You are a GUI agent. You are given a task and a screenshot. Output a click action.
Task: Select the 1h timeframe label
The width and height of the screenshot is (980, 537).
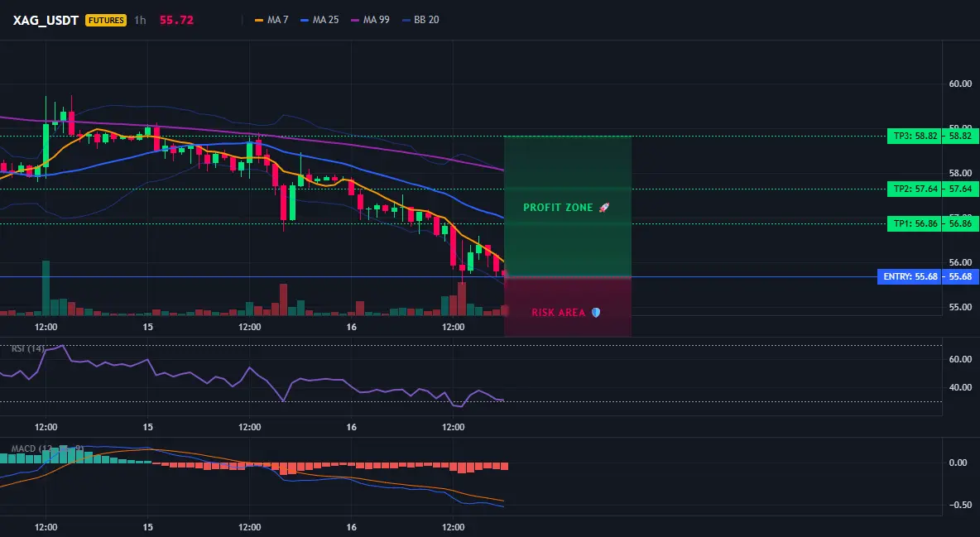(x=140, y=20)
